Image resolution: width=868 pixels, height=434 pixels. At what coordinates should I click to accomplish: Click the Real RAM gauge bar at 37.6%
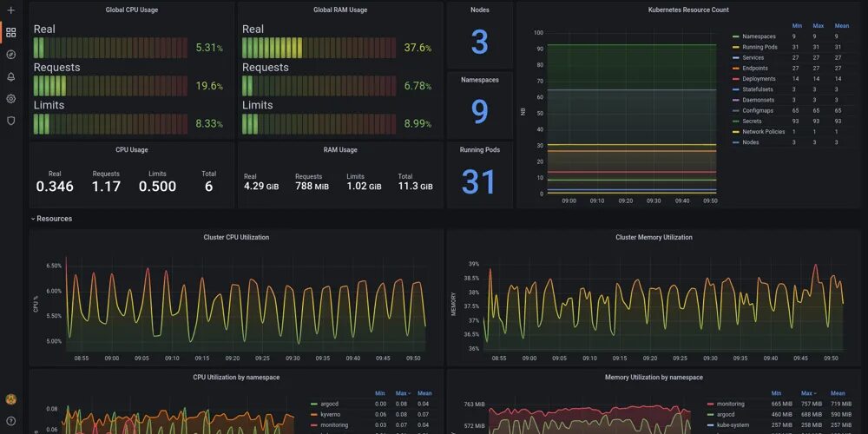pos(319,48)
